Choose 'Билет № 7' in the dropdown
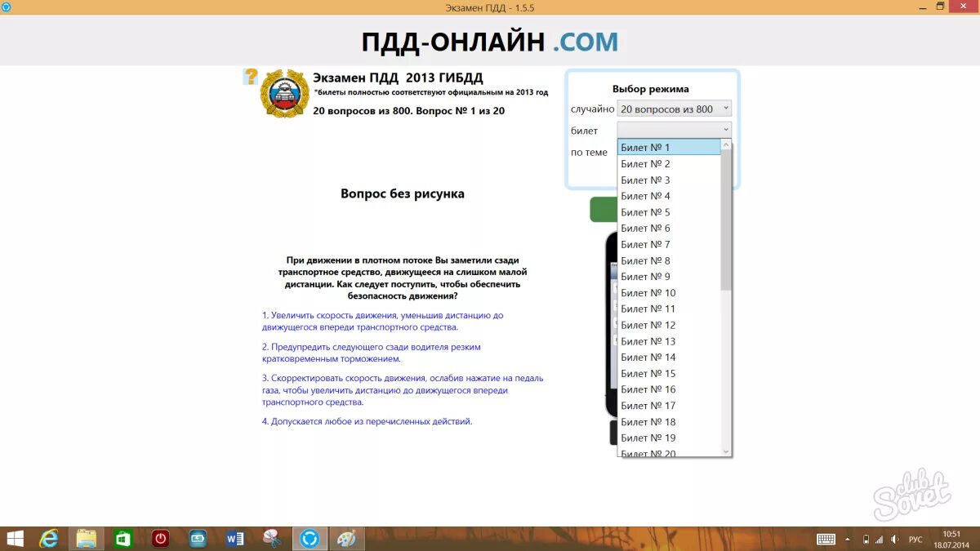This screenshot has width=980, height=551. tap(669, 244)
